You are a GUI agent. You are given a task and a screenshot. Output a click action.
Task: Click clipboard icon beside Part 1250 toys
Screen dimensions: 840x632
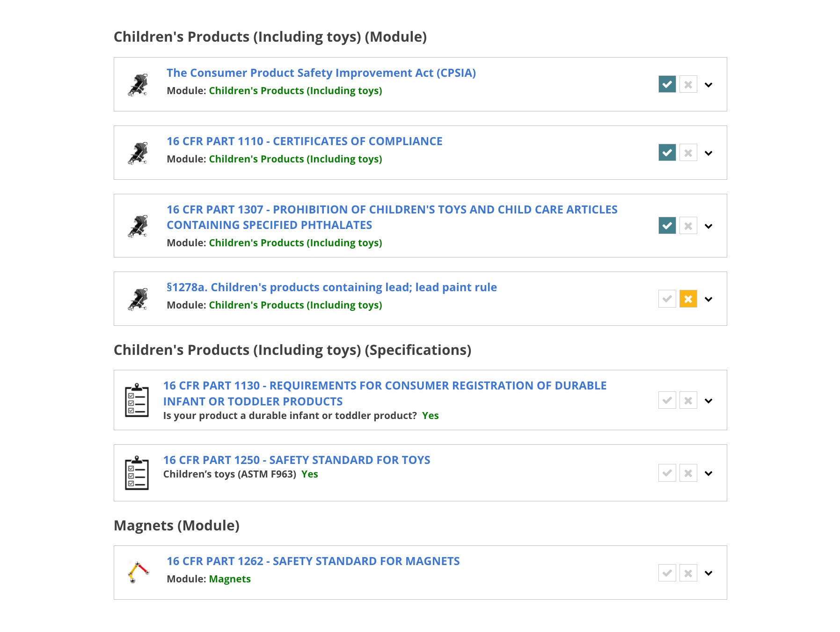pos(137,473)
